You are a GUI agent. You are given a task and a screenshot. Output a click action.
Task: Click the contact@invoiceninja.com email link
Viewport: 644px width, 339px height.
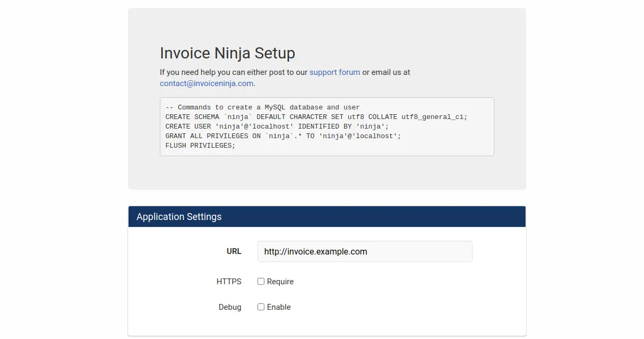click(207, 83)
